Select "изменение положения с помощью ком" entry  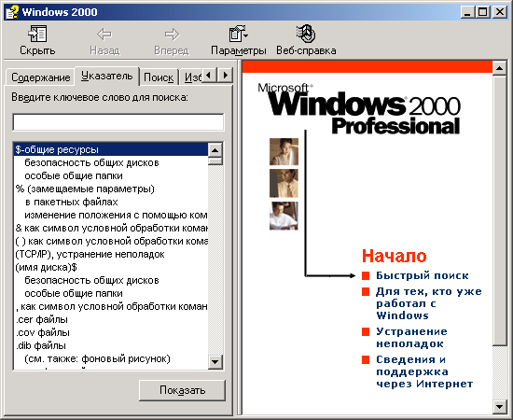[x=116, y=215]
